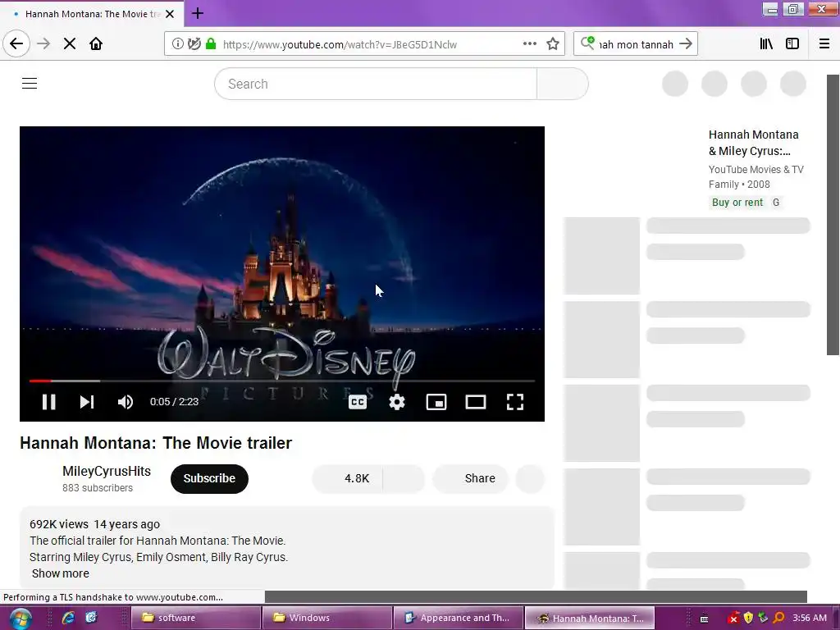This screenshot has width=840, height=630.
Task: Stop loading the page with the X button
Action: [x=70, y=43]
